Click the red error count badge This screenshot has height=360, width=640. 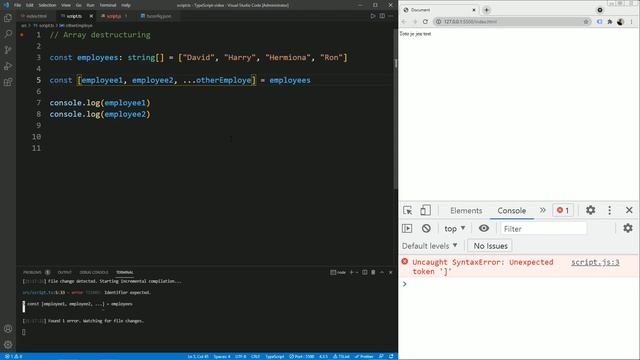click(x=562, y=210)
